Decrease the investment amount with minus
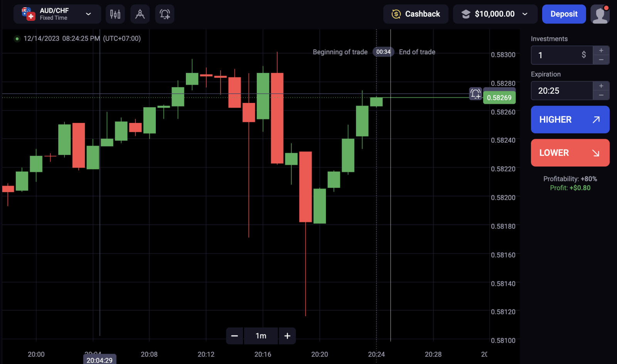 601,60
